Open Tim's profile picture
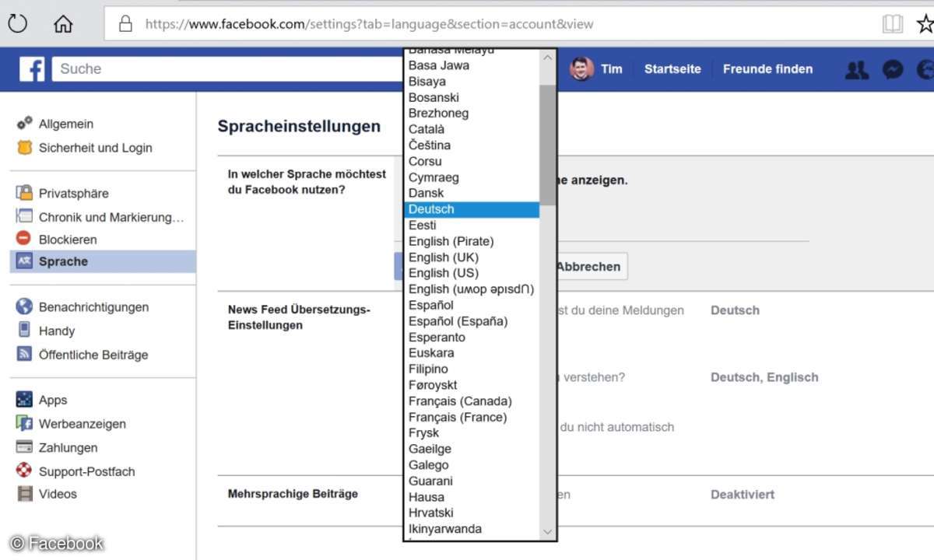Image resolution: width=934 pixels, height=560 pixels. tap(581, 68)
